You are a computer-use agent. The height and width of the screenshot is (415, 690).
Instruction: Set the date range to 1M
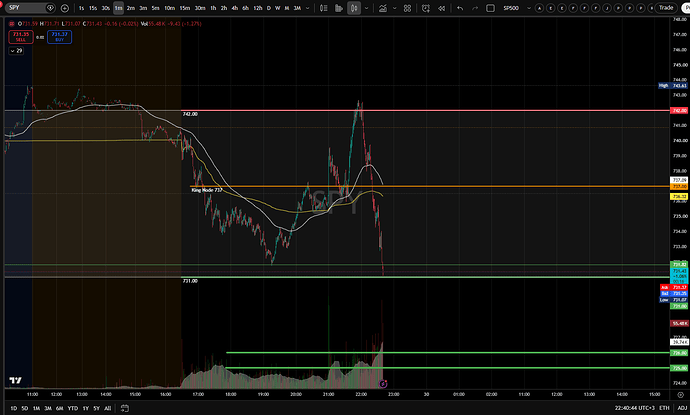click(x=36, y=408)
